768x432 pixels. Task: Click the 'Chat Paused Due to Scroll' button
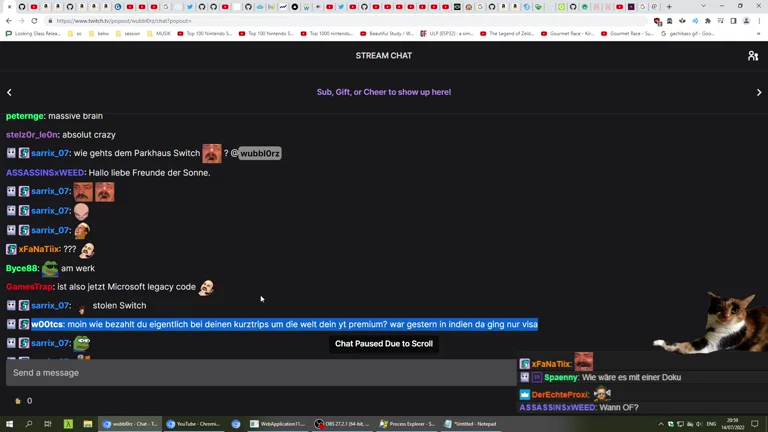coord(384,344)
